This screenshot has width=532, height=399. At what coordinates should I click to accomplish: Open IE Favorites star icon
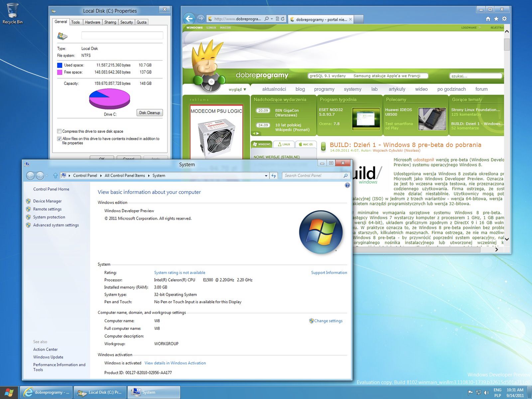click(496, 19)
